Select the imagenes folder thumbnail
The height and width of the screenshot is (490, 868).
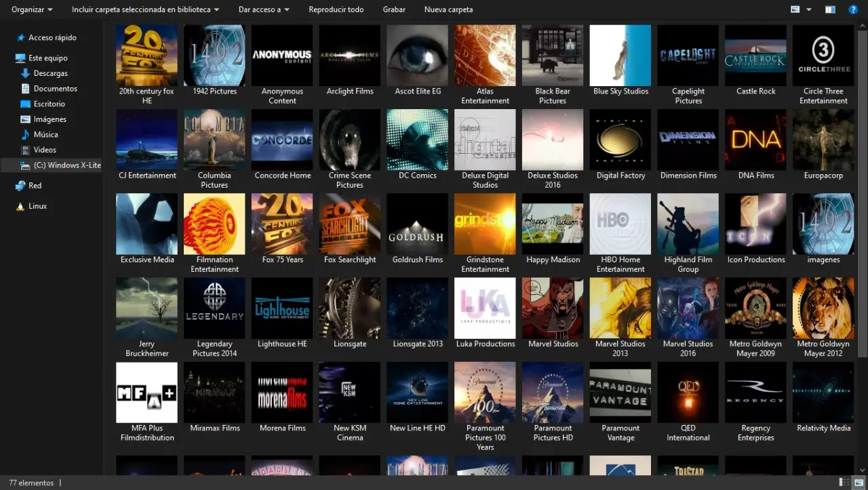pyautogui.click(x=823, y=224)
